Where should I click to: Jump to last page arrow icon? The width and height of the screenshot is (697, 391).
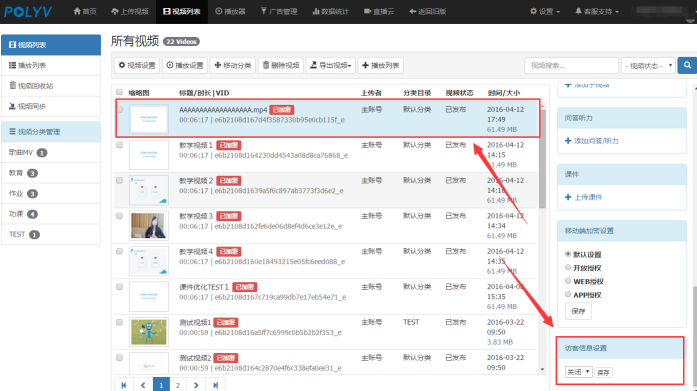pos(215,385)
